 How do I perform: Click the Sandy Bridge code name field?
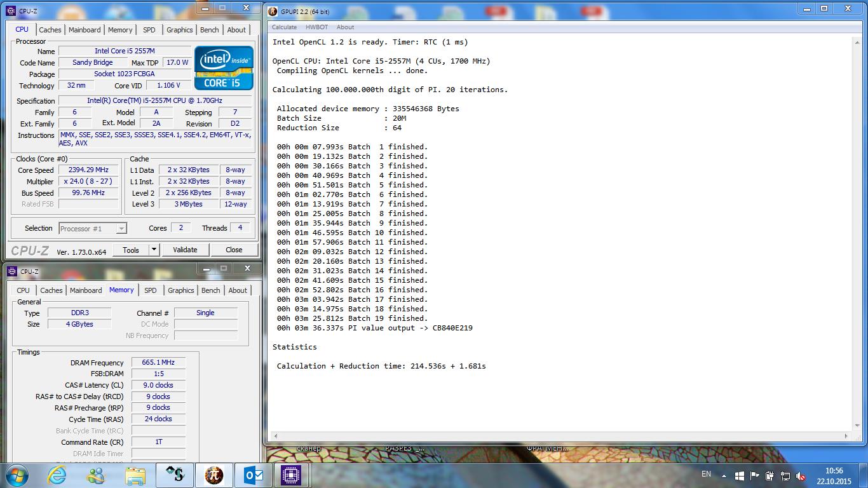coord(93,62)
